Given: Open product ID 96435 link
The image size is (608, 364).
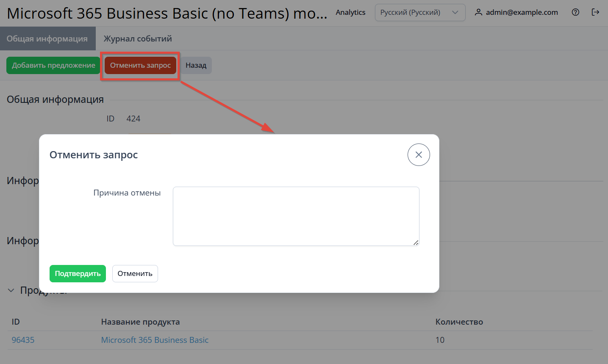Looking at the screenshot, I should pyautogui.click(x=23, y=340).
